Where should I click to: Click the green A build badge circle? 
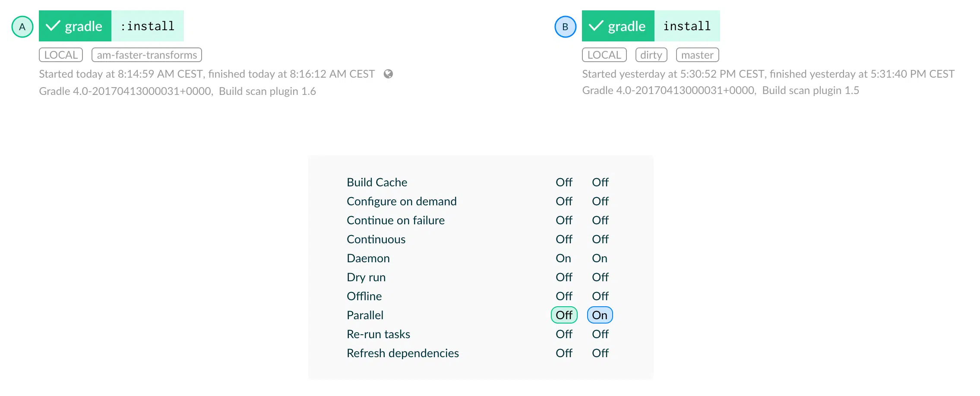pos(22,27)
